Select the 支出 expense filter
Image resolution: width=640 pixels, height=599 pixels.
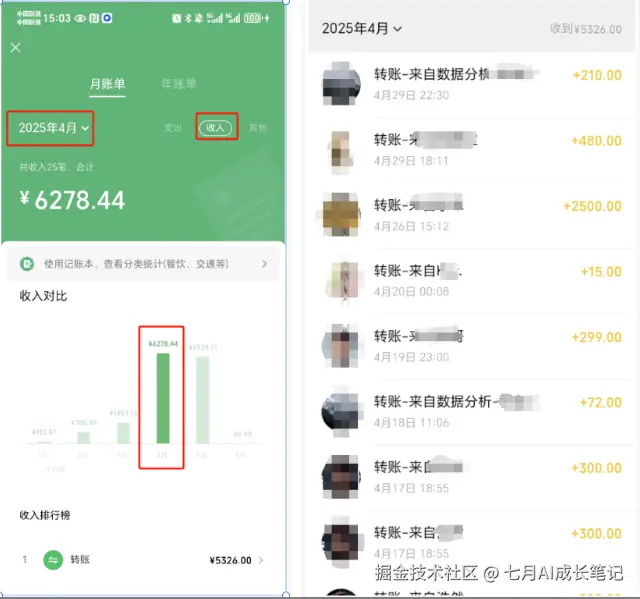point(173,128)
